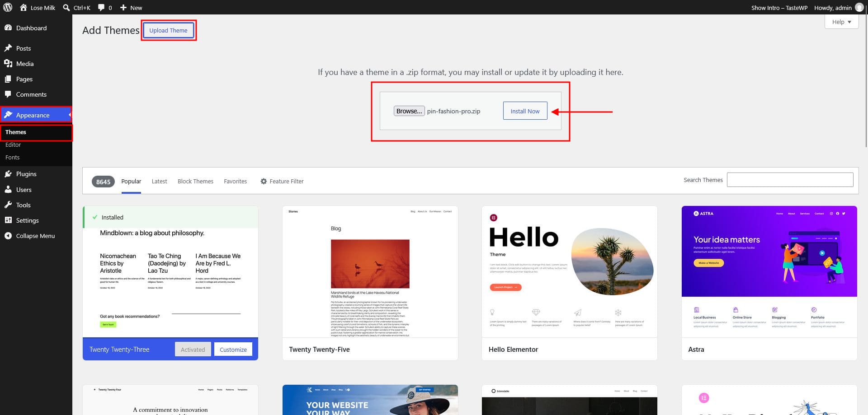Click the Browse... file button
868x415 pixels.
pos(409,111)
